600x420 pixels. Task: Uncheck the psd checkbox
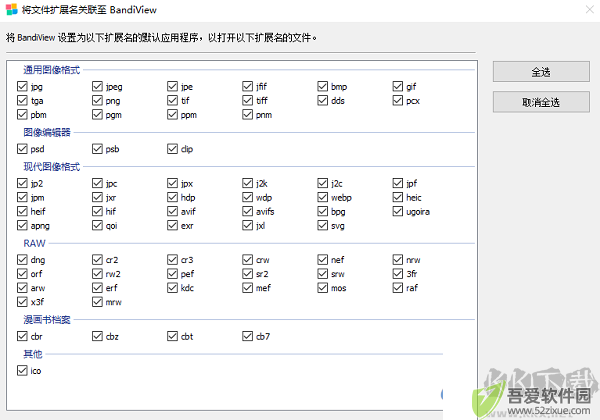pos(22,149)
